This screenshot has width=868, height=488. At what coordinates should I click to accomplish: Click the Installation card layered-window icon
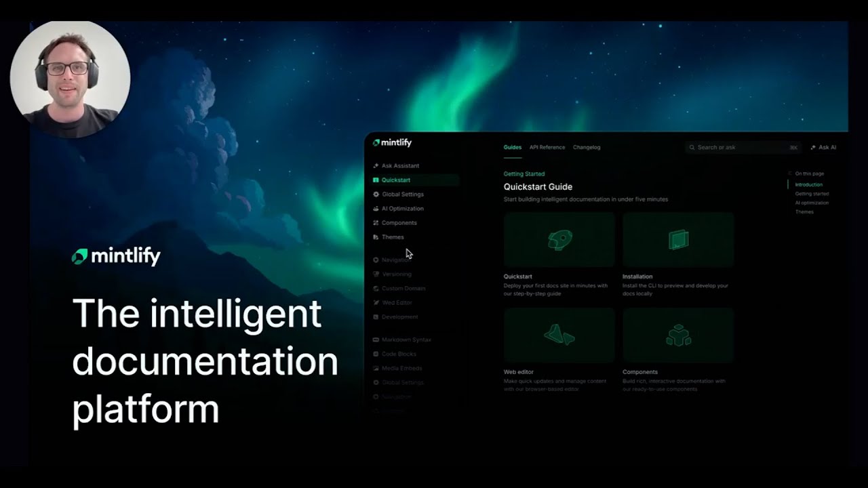[678, 240]
